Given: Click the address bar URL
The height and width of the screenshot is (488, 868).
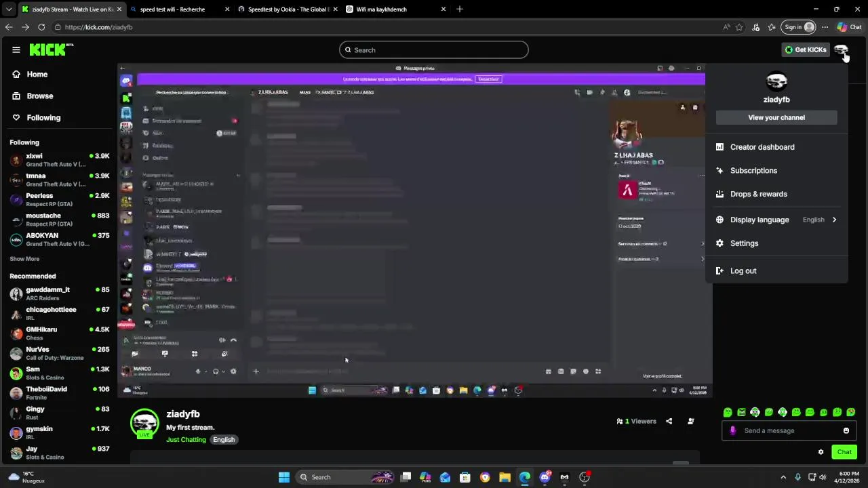Looking at the screenshot, I should (x=99, y=27).
